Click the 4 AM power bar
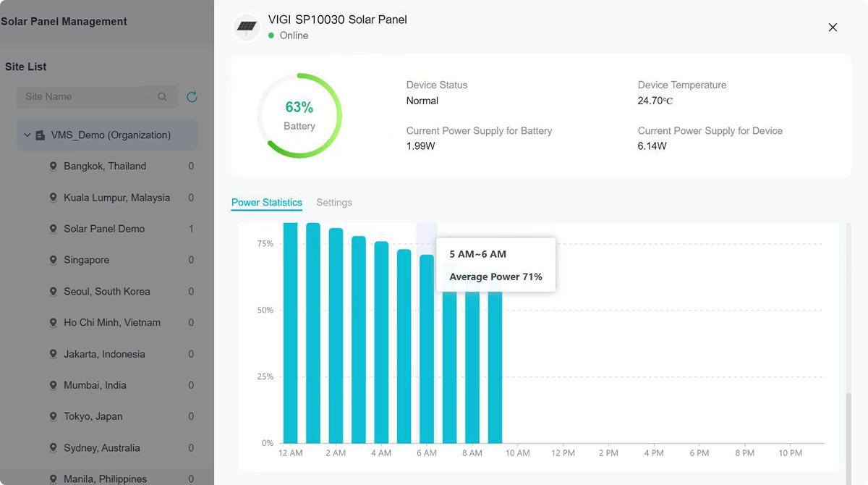 click(x=381, y=342)
